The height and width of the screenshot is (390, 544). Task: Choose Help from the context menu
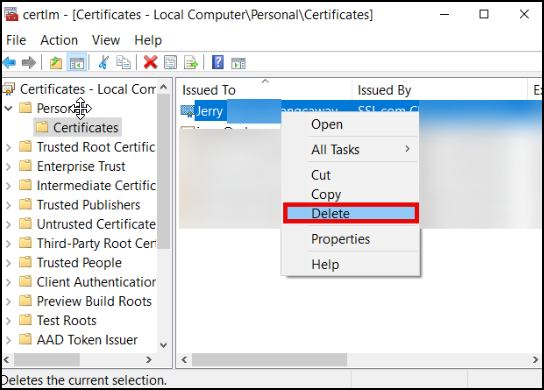point(350,264)
